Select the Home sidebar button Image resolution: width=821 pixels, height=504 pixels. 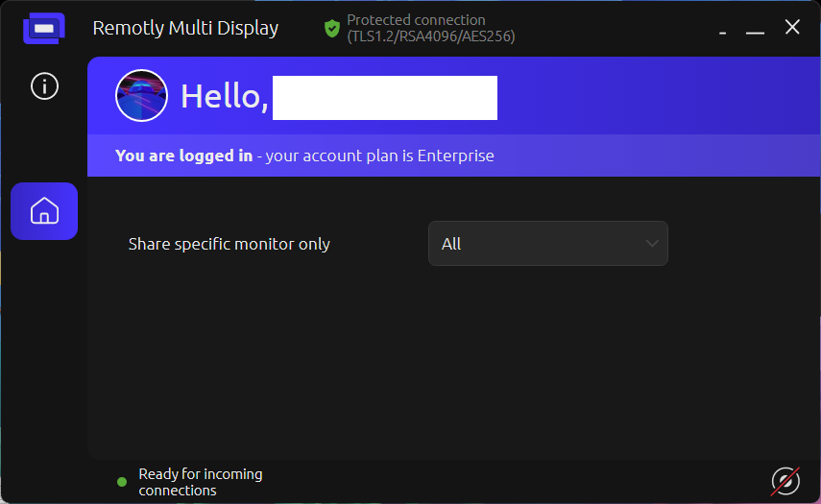pyautogui.click(x=44, y=211)
